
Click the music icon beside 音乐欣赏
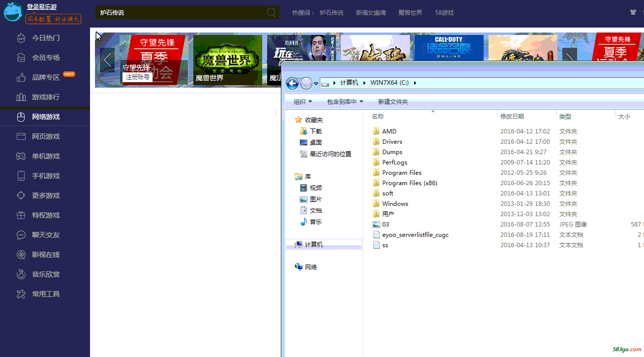(x=21, y=274)
